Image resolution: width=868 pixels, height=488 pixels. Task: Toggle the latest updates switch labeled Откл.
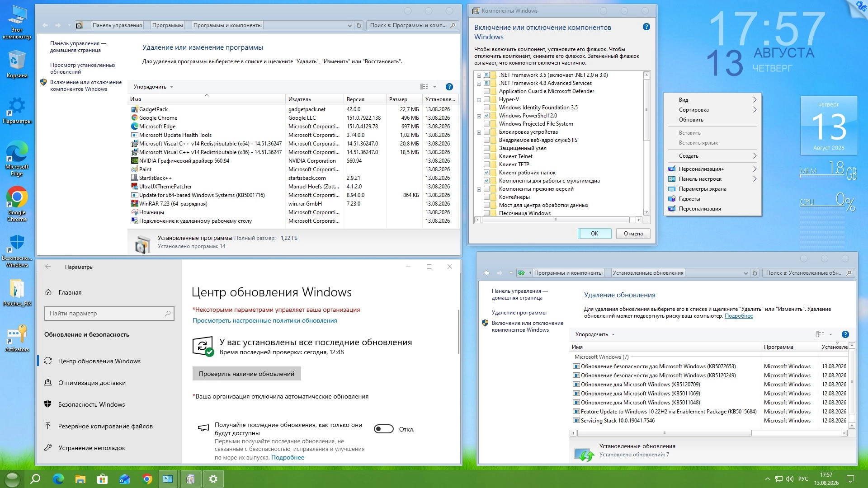pos(384,429)
